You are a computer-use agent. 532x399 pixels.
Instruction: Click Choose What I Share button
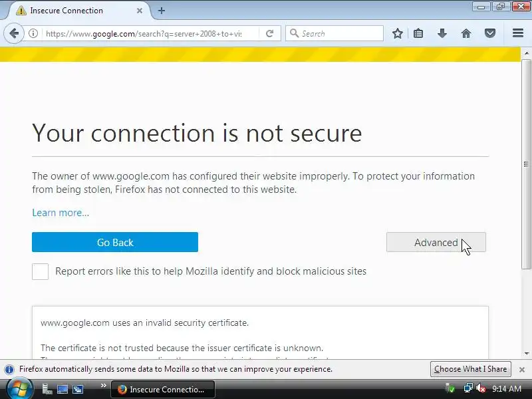point(471,369)
